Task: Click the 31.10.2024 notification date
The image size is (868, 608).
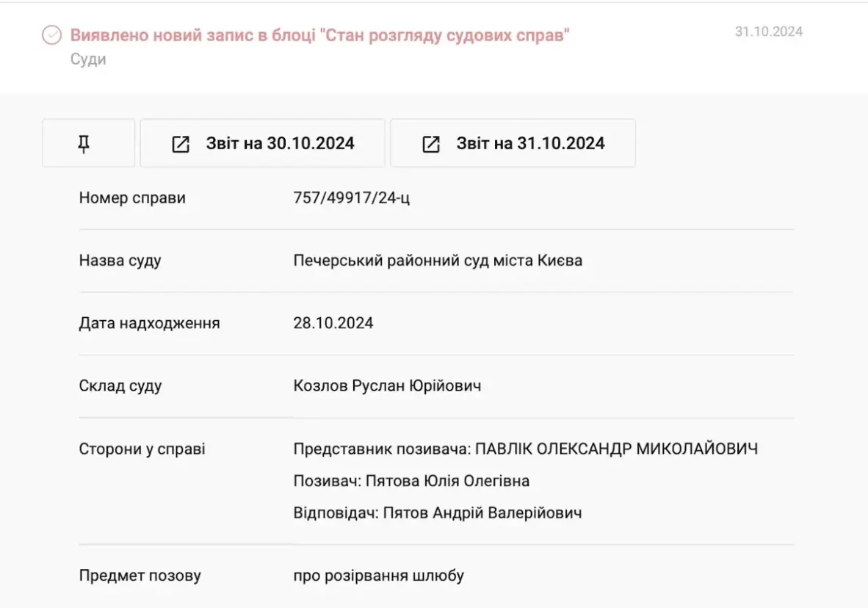Action: (768, 32)
